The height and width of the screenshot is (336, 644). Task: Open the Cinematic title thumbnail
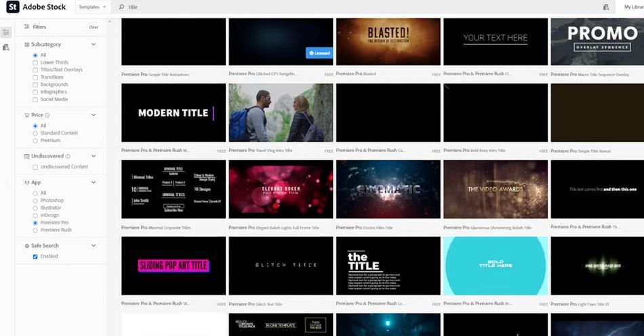tap(388, 189)
